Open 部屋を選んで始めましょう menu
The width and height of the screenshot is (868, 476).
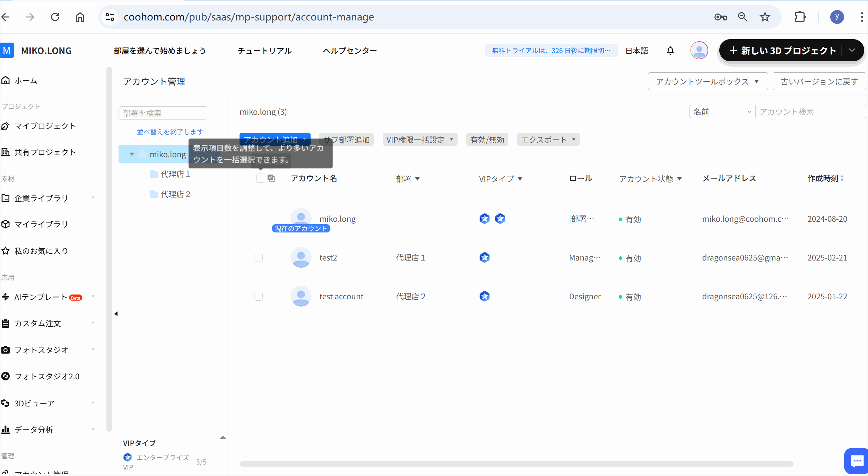[160, 51]
